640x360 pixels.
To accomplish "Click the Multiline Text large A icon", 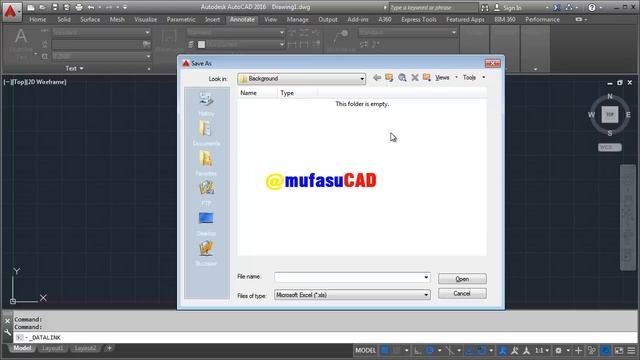I will click(x=21, y=37).
